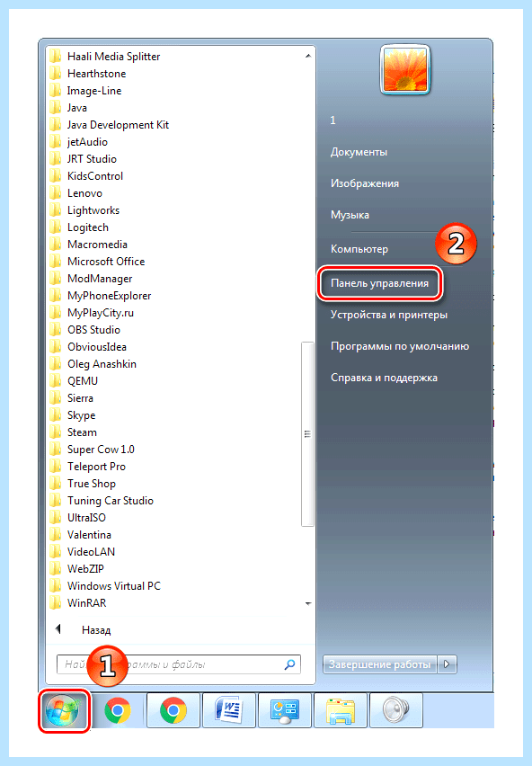Click the user name 1 link
Viewport: 532px width, 766px height.
[332, 120]
